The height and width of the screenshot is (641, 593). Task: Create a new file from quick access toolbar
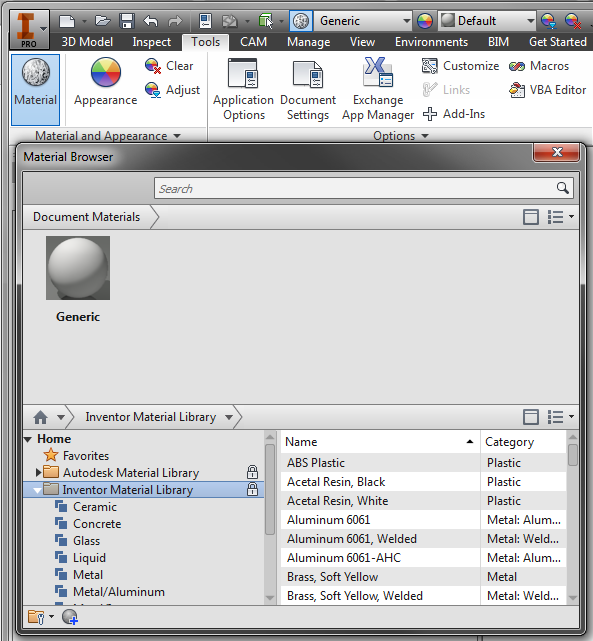(67, 21)
